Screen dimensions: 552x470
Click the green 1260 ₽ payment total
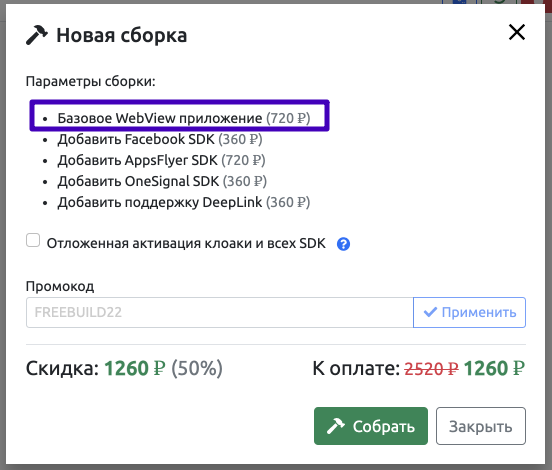494,369
